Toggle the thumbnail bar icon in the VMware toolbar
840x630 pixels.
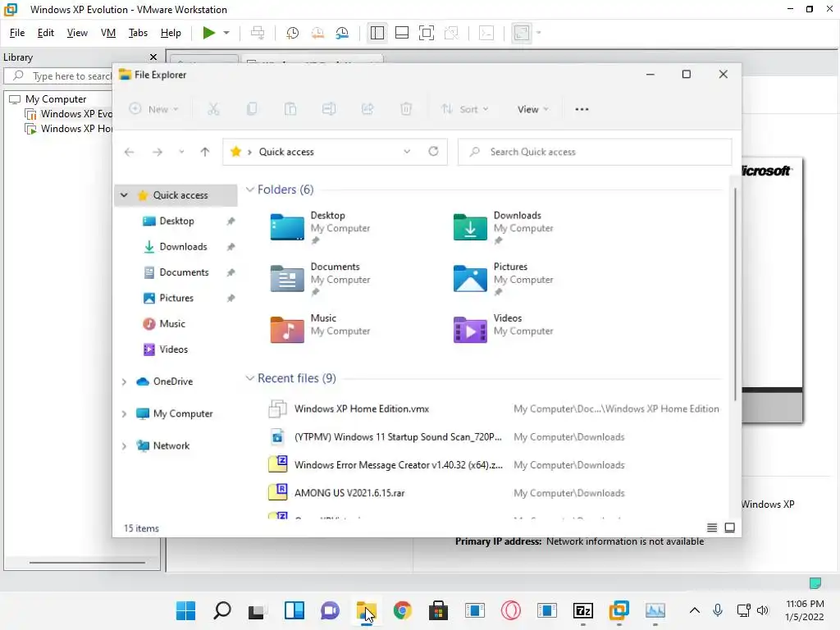coord(402,33)
